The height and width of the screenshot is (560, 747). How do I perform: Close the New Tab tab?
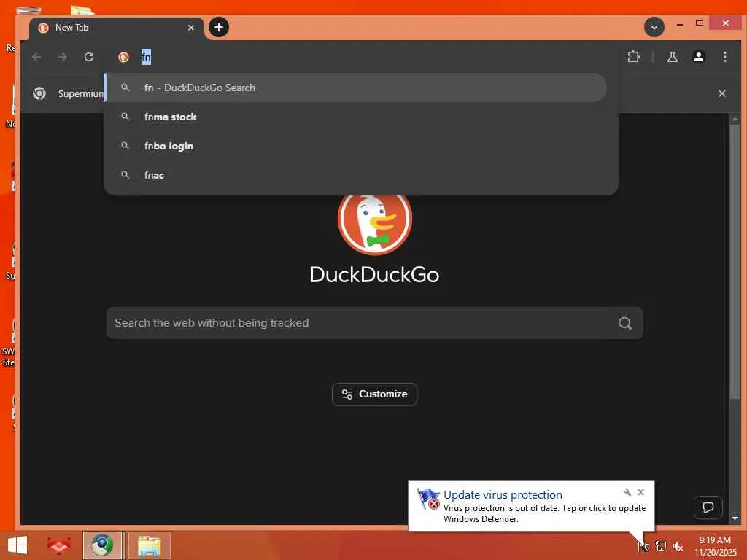point(191,28)
